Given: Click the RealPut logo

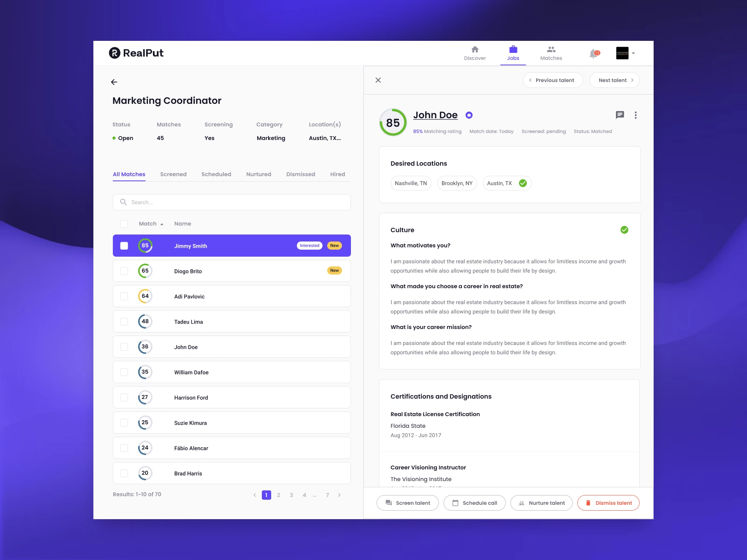Looking at the screenshot, I should click(x=136, y=53).
